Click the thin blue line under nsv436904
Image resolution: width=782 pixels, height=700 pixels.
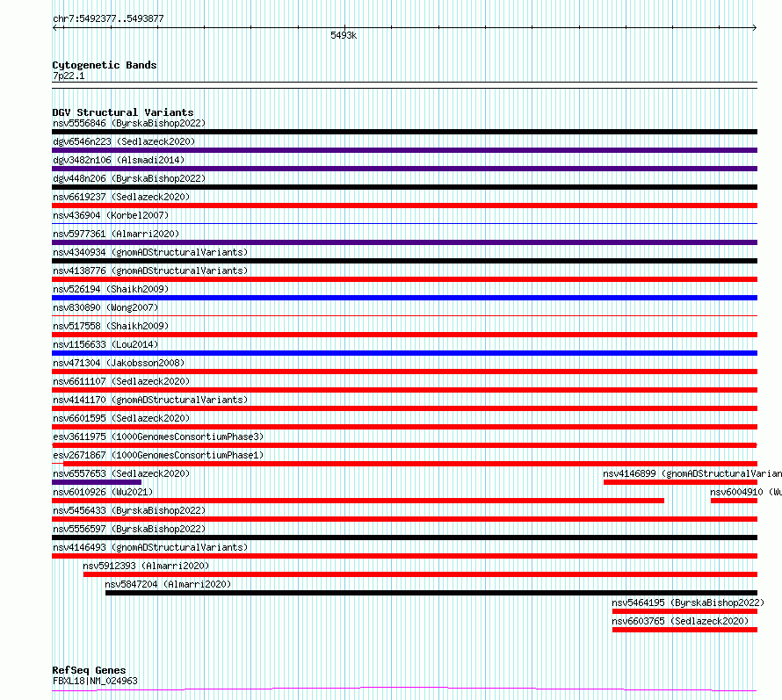(x=404, y=223)
